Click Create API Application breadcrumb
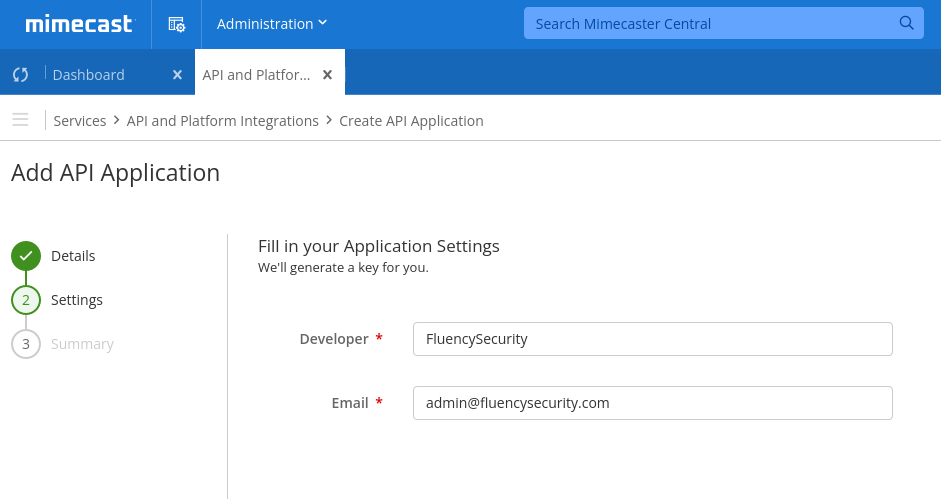Screen dimensions: 941x499 (411, 121)
